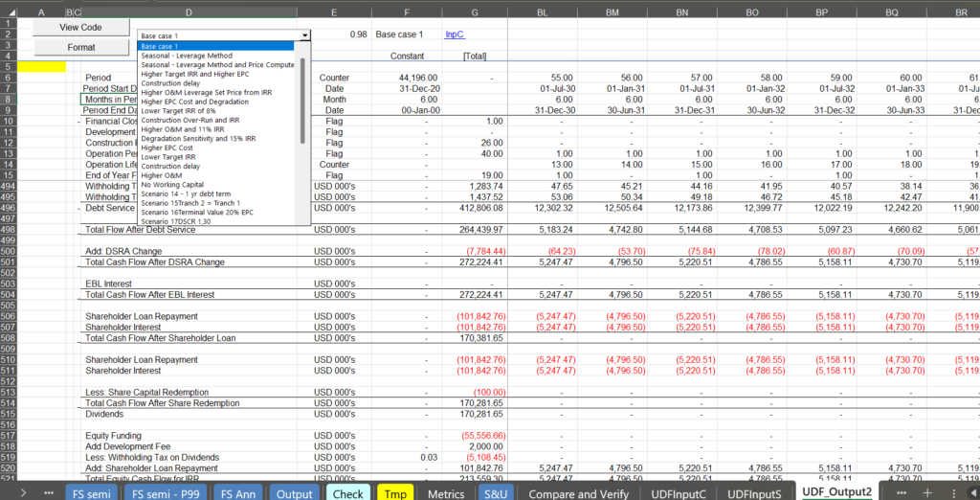Open the S&U sheet tab
Image resolution: width=980 pixels, height=500 pixels.
click(x=497, y=493)
